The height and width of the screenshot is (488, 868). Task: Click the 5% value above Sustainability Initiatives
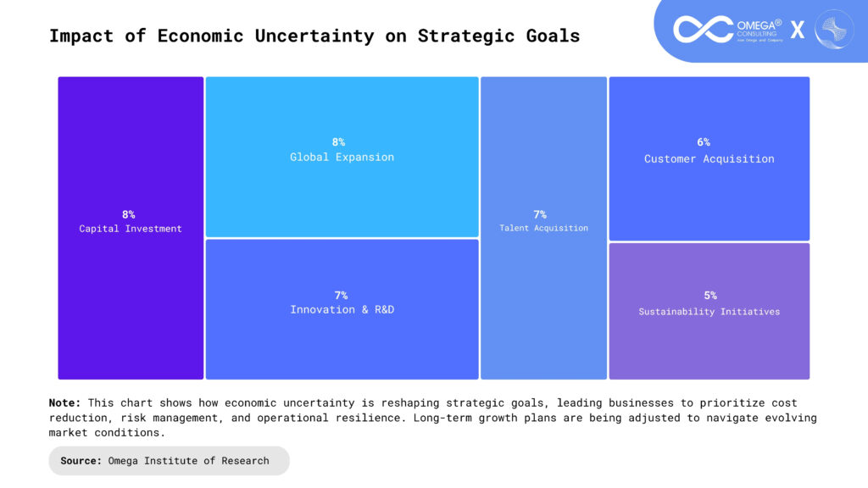[x=709, y=295]
